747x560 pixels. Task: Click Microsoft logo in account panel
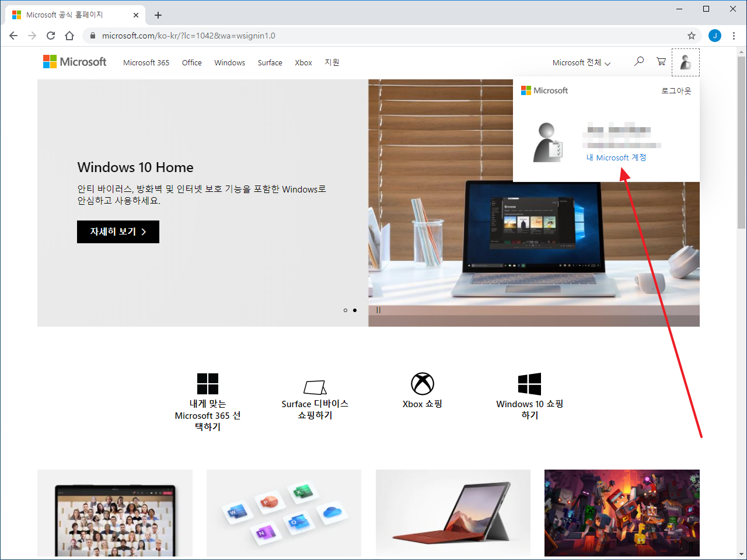(544, 90)
